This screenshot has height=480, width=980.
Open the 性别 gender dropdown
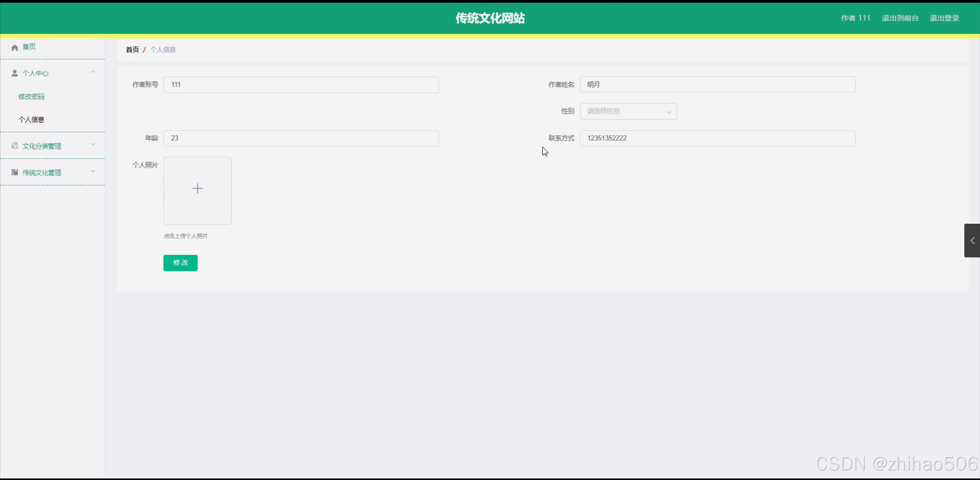click(628, 111)
